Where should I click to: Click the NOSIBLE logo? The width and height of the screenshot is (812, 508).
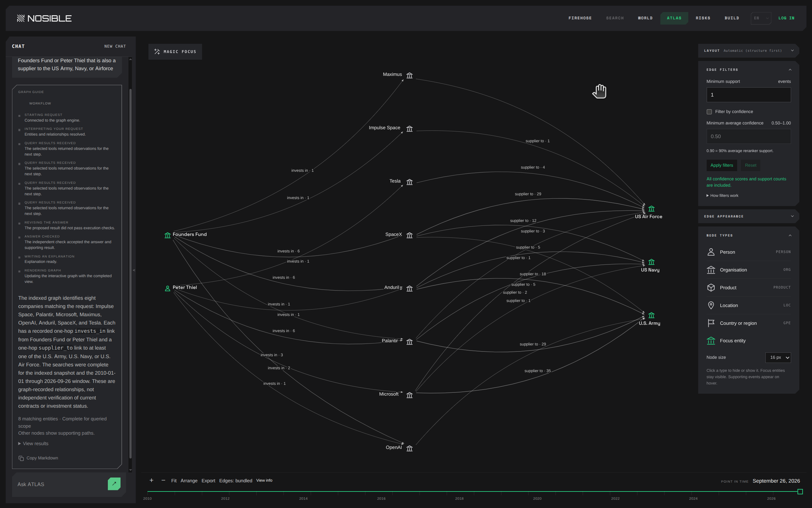pyautogui.click(x=44, y=18)
